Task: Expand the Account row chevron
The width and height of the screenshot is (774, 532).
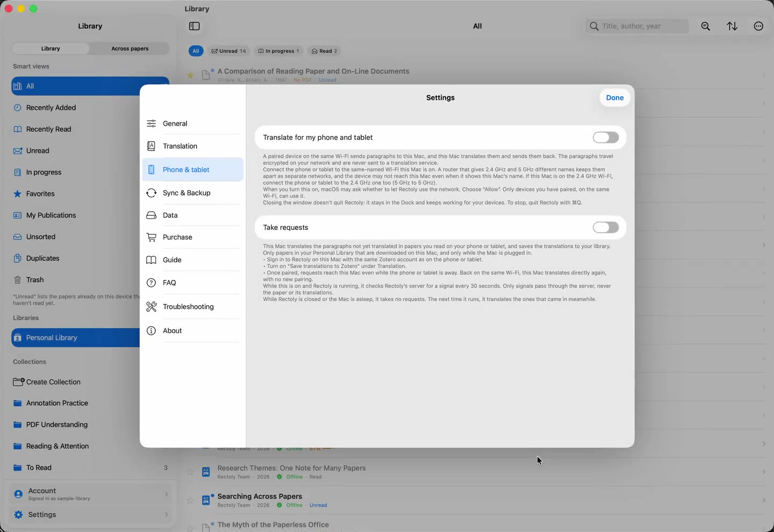Action: coord(167,494)
